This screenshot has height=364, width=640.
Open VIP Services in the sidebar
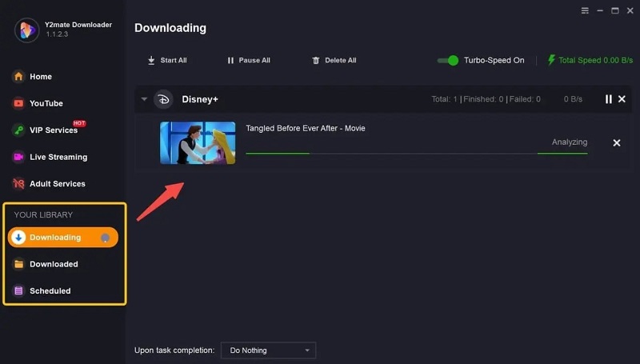(45, 130)
